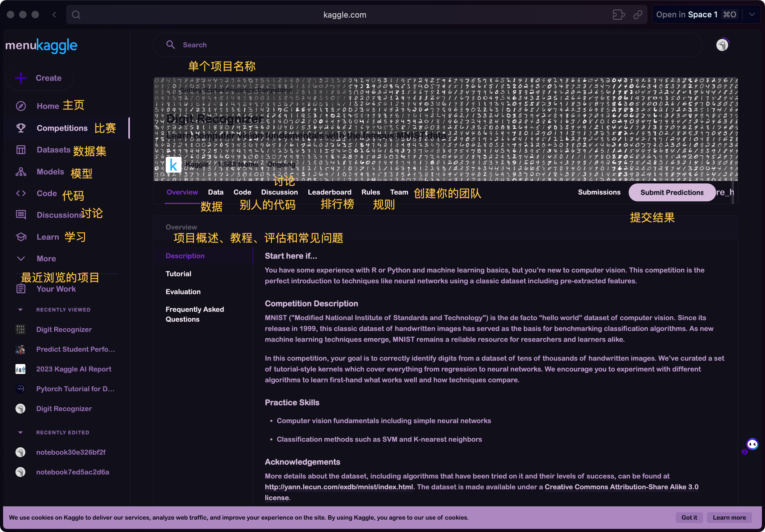Screen dimensions: 765x532
Task: Click the Digit Recognizer competition title
Action: (215, 119)
